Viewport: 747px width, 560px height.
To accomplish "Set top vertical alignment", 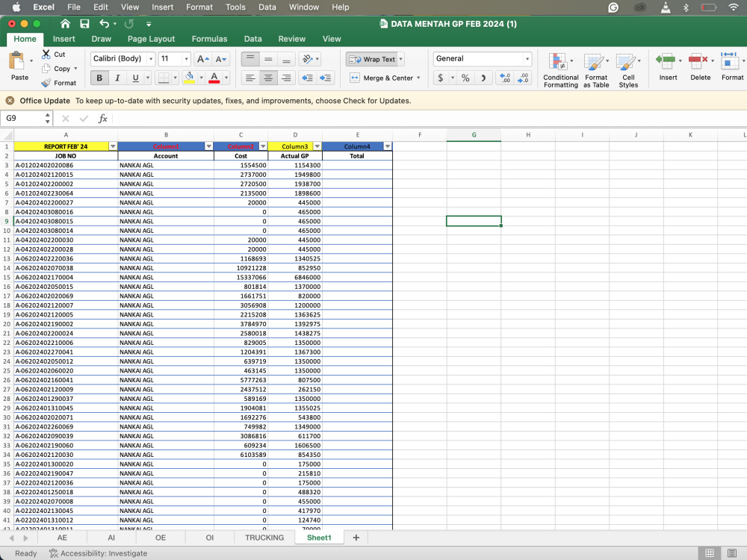I will (250, 59).
